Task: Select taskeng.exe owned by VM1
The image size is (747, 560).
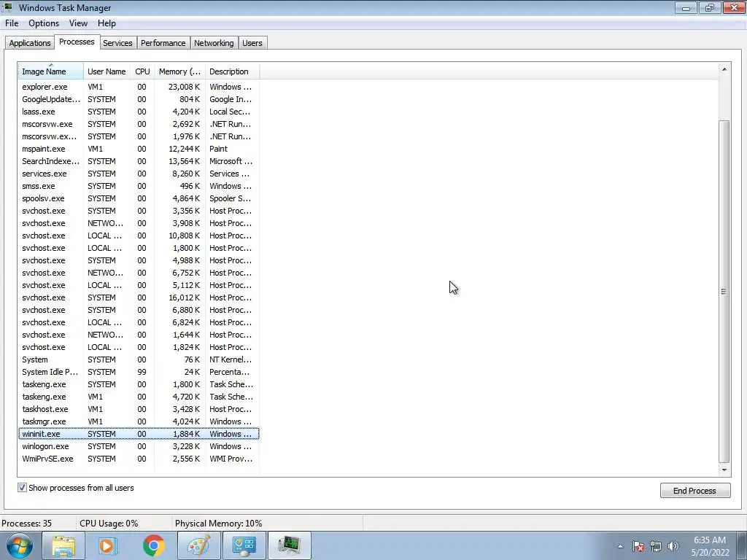Action: [139, 397]
